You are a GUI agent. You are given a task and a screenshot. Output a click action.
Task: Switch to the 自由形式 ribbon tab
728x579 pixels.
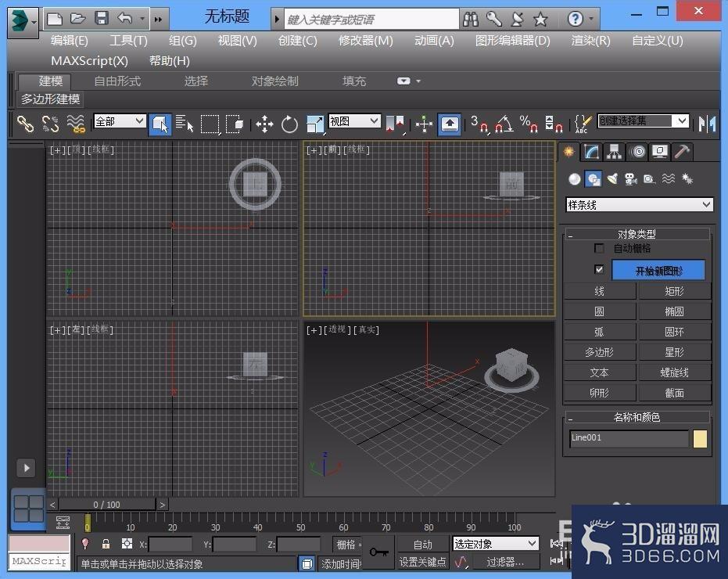tap(117, 81)
